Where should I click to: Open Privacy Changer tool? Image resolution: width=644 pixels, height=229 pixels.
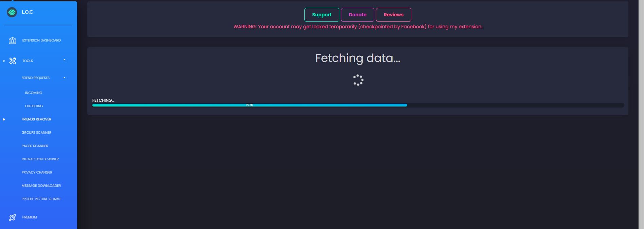37,173
